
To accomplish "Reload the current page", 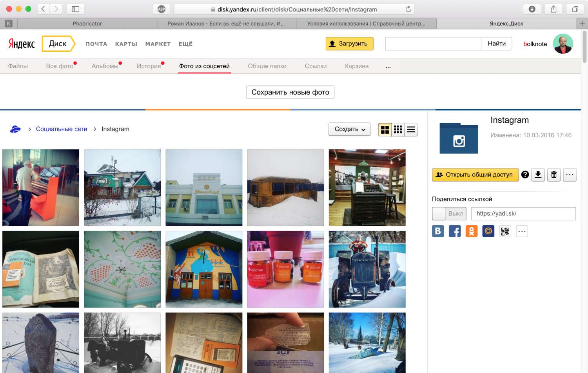I will coord(408,9).
